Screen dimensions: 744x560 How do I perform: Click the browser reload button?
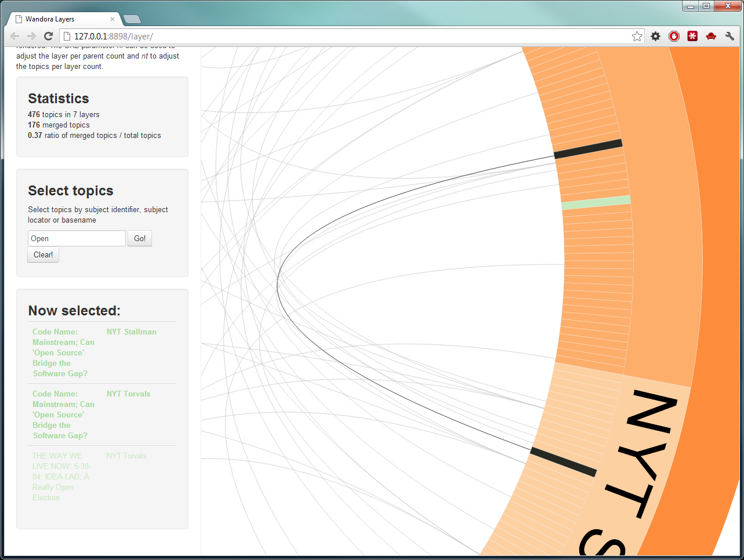[x=49, y=37]
